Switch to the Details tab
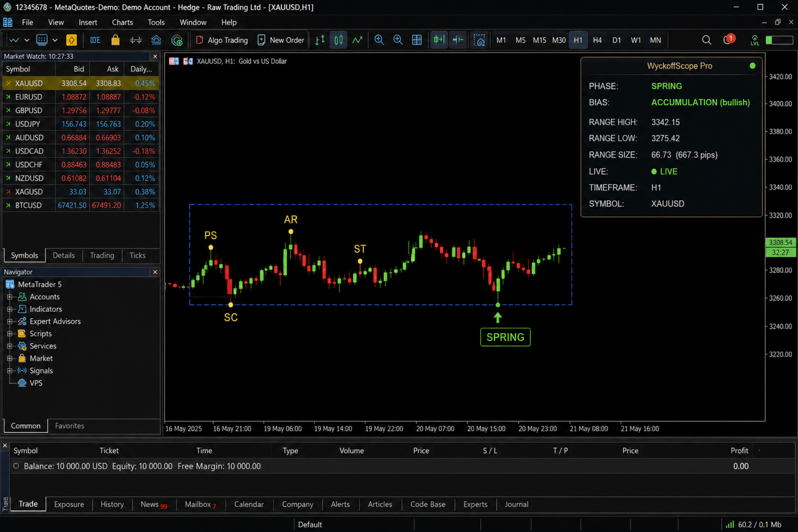This screenshot has height=532, width=798. click(x=64, y=255)
